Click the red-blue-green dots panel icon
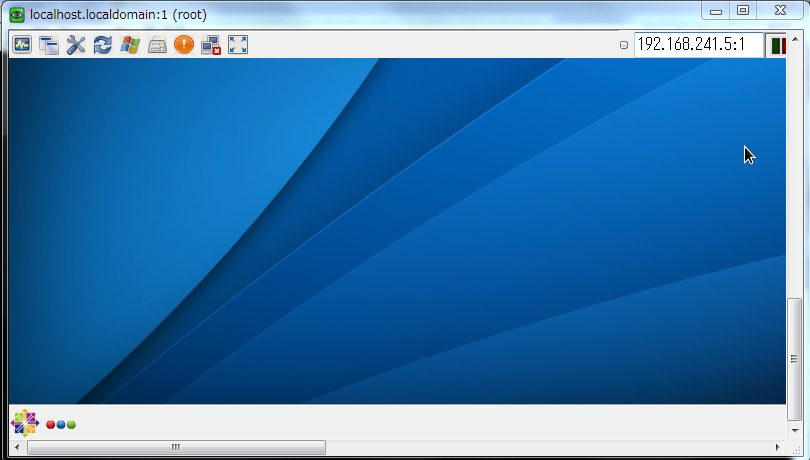 pos(61,424)
